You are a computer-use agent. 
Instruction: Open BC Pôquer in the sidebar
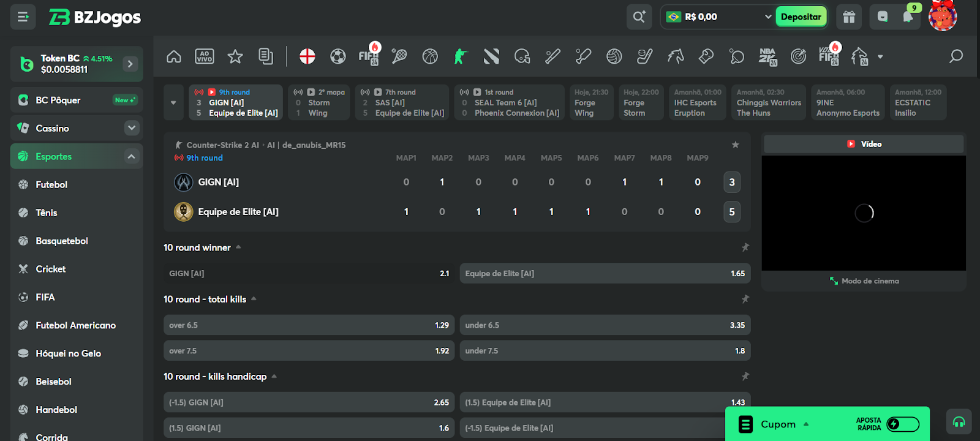point(77,100)
